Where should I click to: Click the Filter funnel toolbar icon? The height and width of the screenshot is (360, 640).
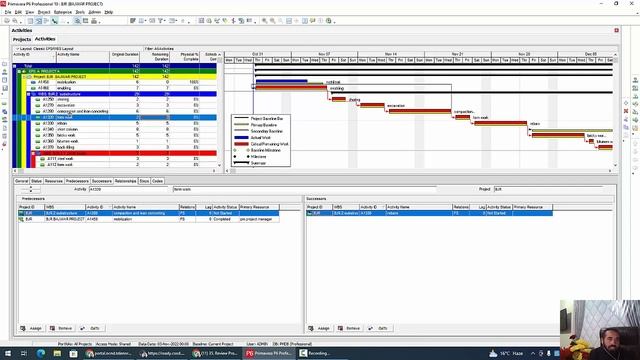click(160, 21)
